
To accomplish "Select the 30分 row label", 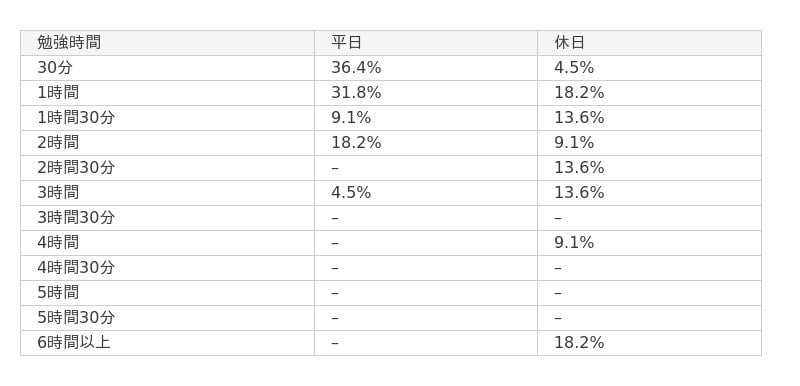I will 55,67.
